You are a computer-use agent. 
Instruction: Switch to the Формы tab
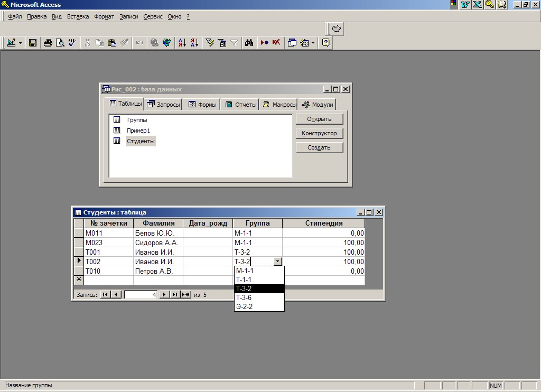click(202, 105)
